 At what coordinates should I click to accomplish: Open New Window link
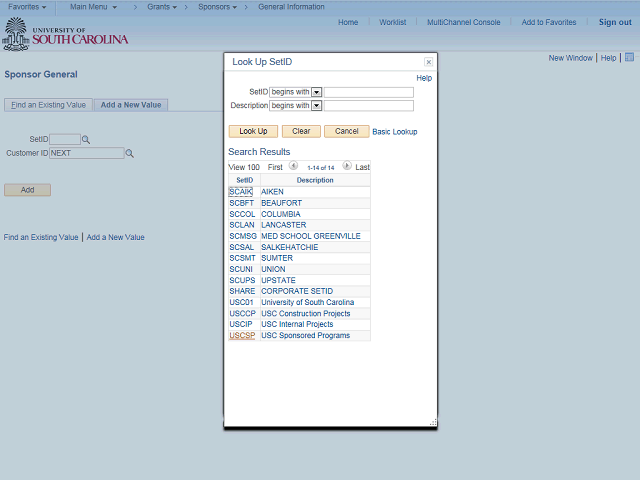(570, 58)
